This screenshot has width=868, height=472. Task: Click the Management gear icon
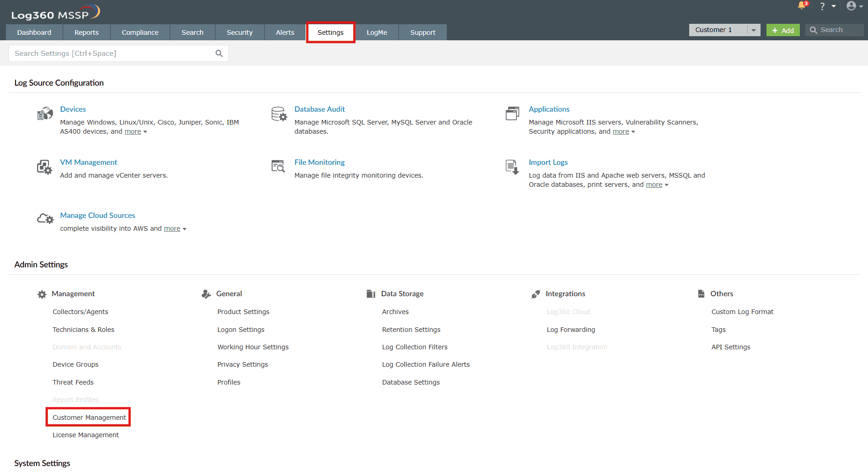pos(42,294)
